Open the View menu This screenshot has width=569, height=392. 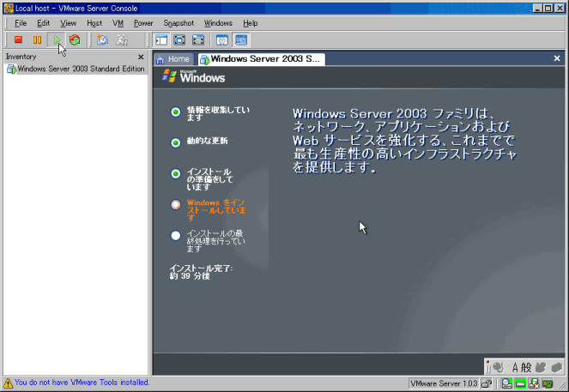pyautogui.click(x=68, y=23)
